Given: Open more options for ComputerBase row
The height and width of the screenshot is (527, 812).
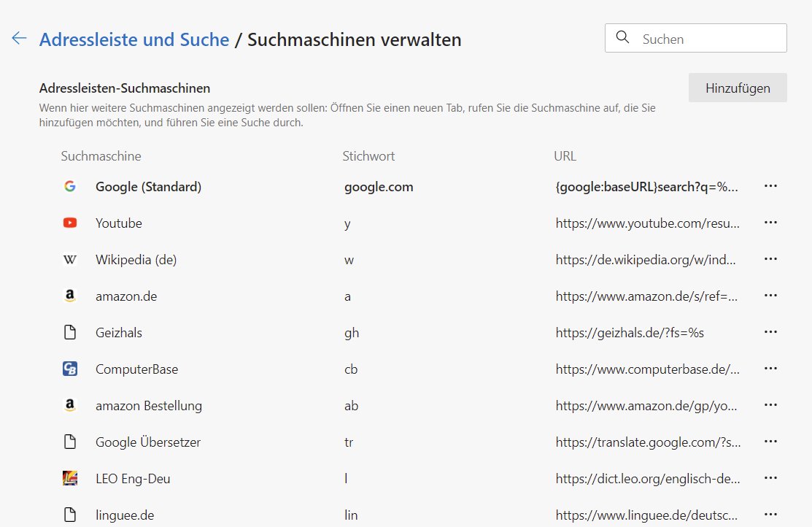Looking at the screenshot, I should point(770,369).
